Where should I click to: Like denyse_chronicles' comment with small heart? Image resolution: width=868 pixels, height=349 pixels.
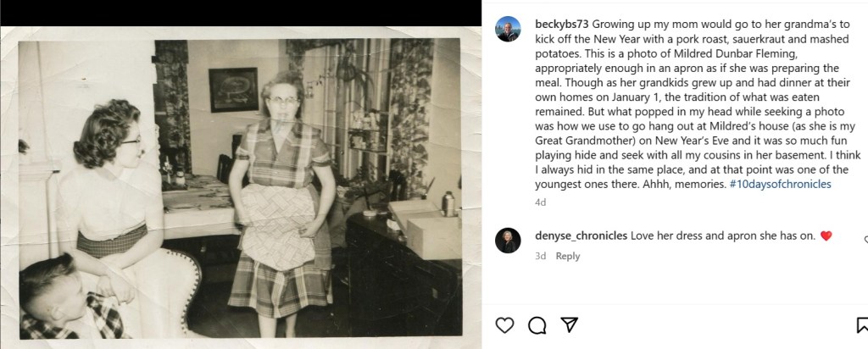point(865,240)
